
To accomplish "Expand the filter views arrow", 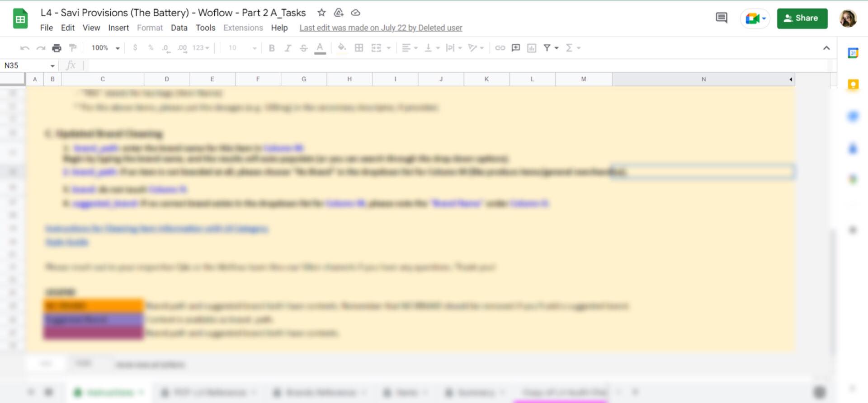I will (557, 48).
